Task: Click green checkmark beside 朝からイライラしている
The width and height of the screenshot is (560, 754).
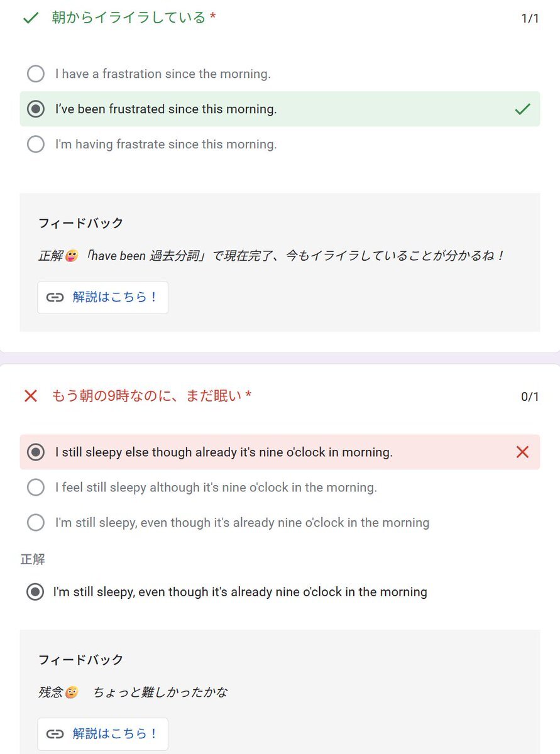Action: [31, 18]
